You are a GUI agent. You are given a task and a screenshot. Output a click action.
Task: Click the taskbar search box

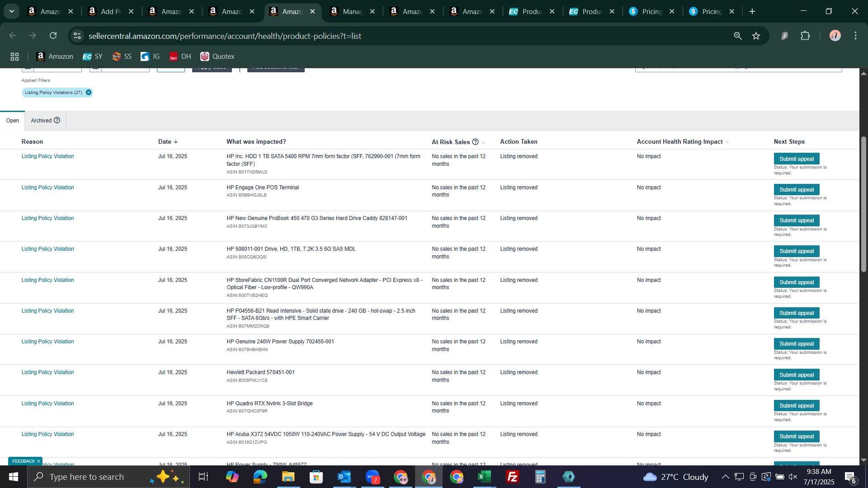pos(108,477)
